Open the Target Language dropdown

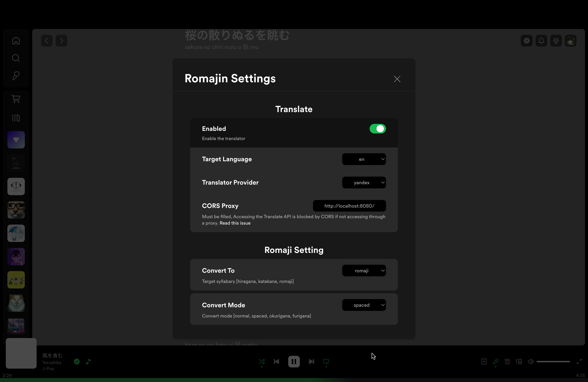364,159
